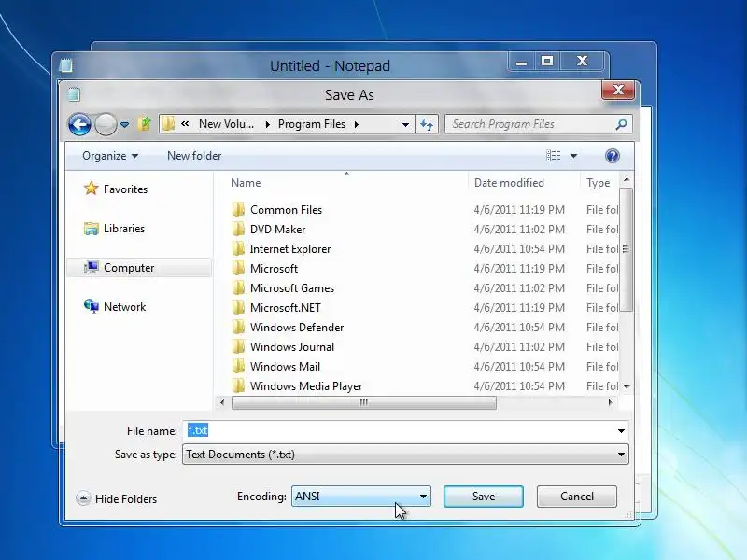This screenshot has width=747, height=560.
Task: Select New Volu... in the address path
Action: [x=226, y=124]
